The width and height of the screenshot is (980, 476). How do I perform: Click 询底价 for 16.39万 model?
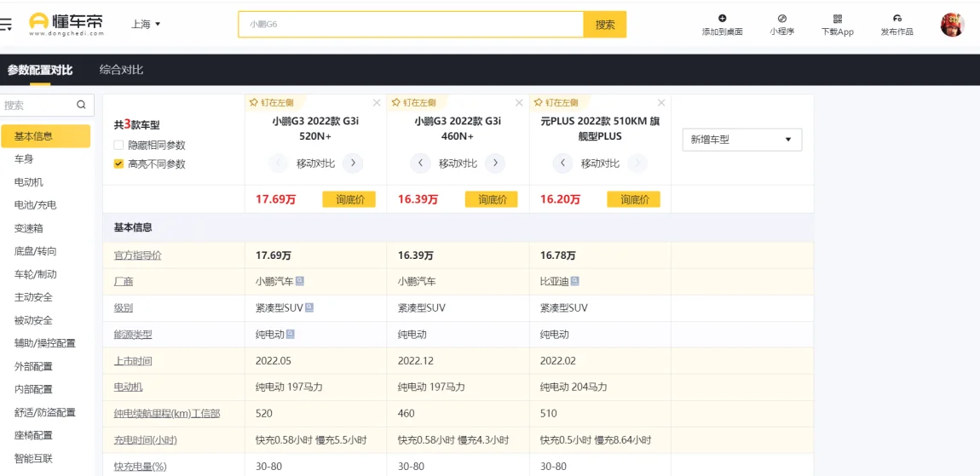coord(491,200)
